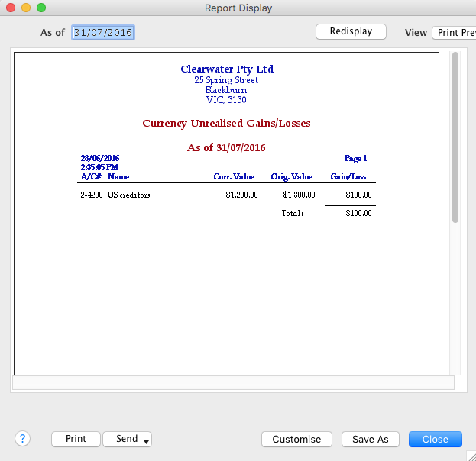Open the View Print Preview dropdown
This screenshot has height=461, width=476.
(454, 33)
